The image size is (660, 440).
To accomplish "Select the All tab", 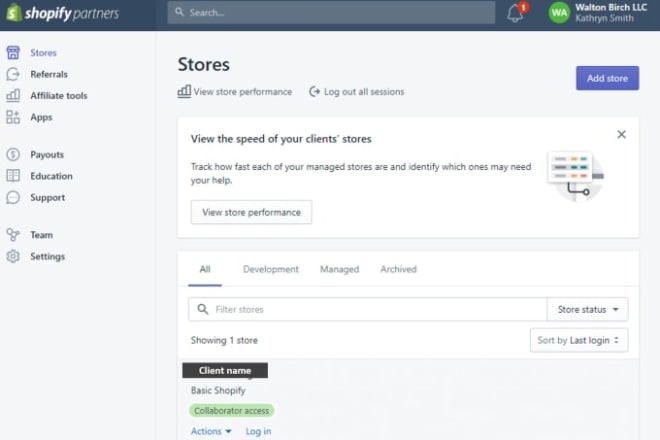I will pos(205,269).
